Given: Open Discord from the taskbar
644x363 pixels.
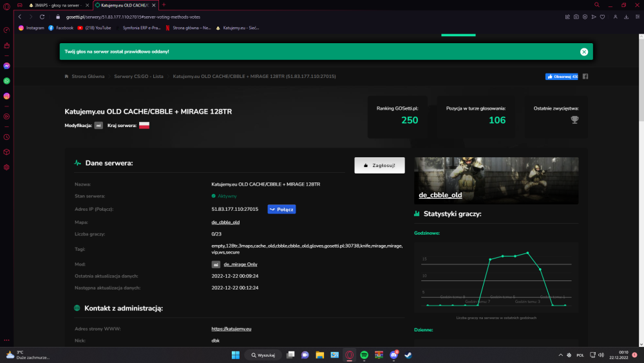Looking at the screenshot, I should click(393, 355).
